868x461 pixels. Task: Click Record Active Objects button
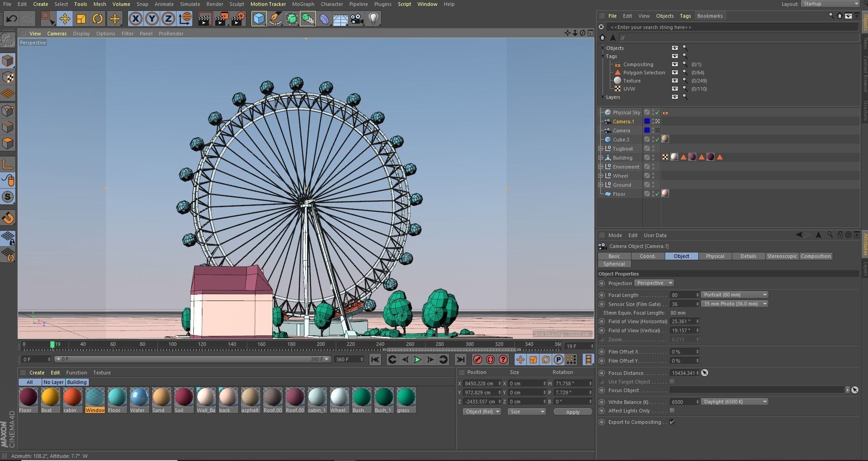point(477,359)
